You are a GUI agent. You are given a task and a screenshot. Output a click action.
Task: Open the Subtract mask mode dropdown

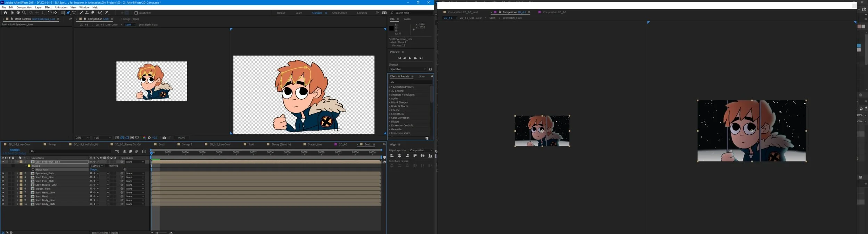click(97, 166)
